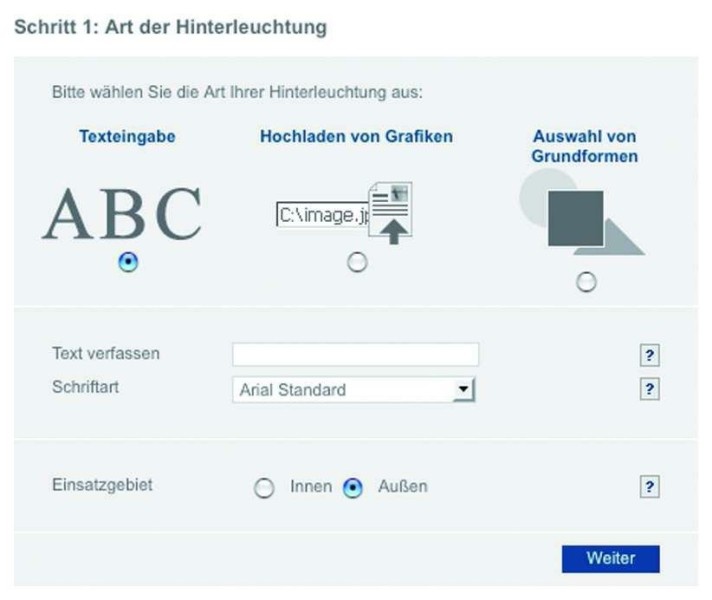712x600 pixels.
Task: Click the Arial Standard font combo box
Action: (354, 390)
